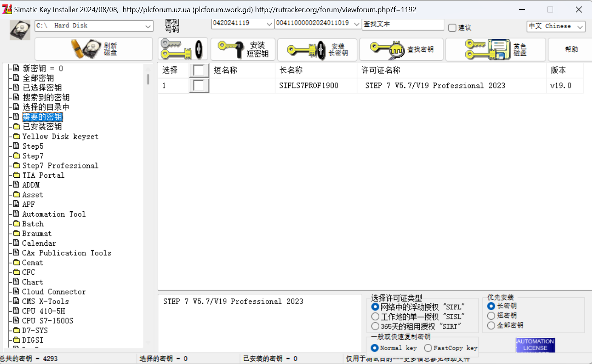Sort by 短名称 column header
Image resolution: width=592 pixels, height=364 pixels.
tap(242, 70)
